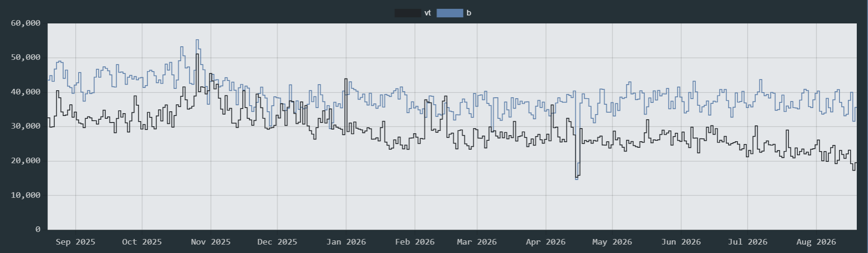This screenshot has width=868, height=253.
Task: Click the Nov 2025 axis label
Action: pyautogui.click(x=211, y=242)
